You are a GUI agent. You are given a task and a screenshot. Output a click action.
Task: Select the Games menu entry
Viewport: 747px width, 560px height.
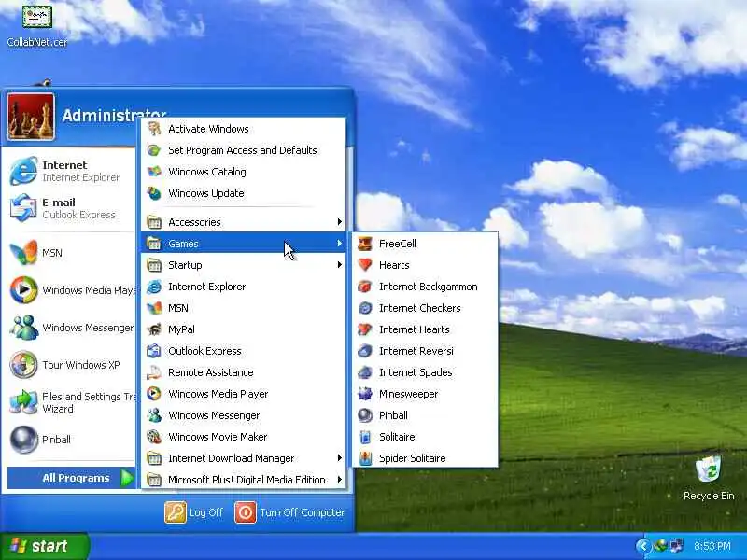click(244, 244)
